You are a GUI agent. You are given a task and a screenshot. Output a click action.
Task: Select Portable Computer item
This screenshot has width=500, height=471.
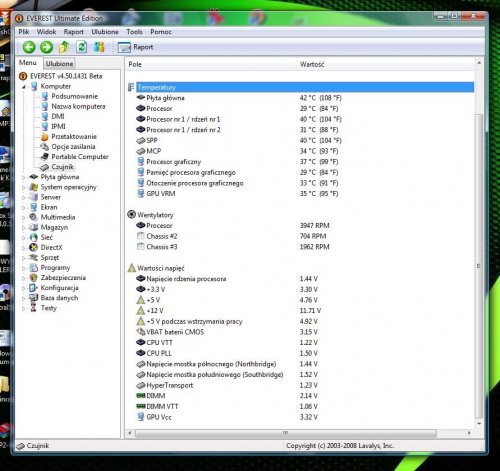click(80, 157)
